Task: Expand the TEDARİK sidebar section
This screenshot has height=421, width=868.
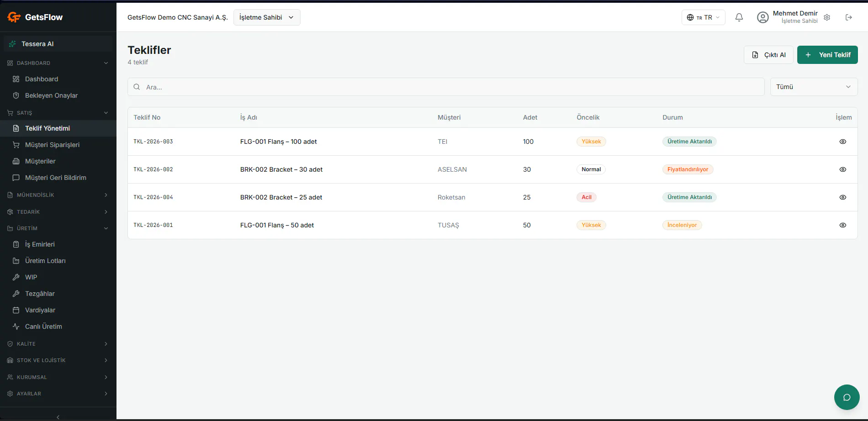Action: [x=58, y=212]
